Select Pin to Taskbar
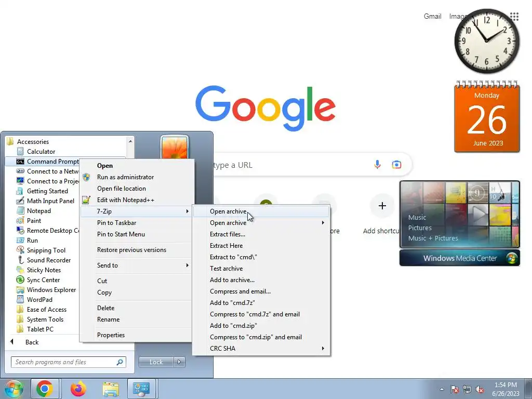 [x=137, y=222]
